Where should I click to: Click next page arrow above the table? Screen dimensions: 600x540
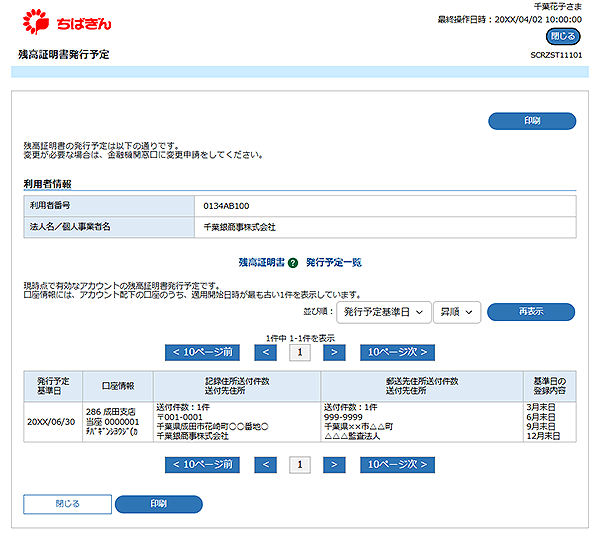click(332, 352)
